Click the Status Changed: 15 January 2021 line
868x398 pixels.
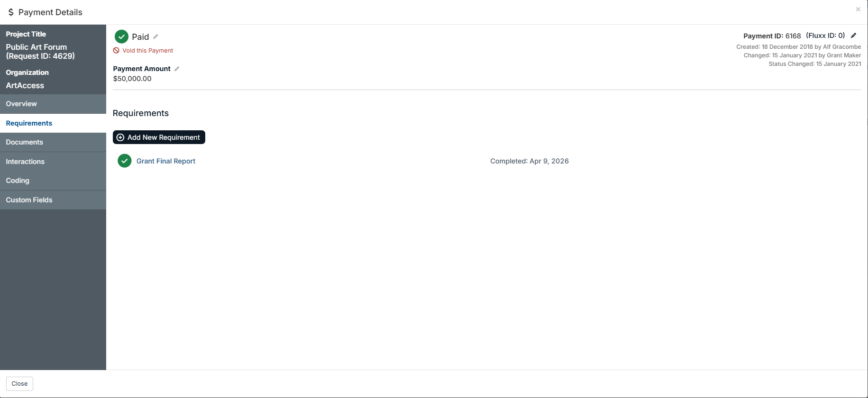pyautogui.click(x=814, y=64)
